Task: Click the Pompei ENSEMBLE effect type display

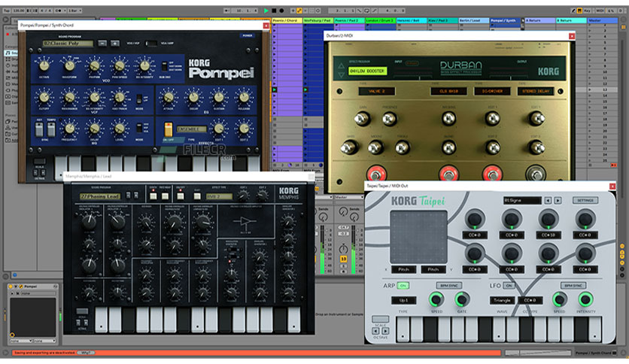Action: (x=192, y=129)
